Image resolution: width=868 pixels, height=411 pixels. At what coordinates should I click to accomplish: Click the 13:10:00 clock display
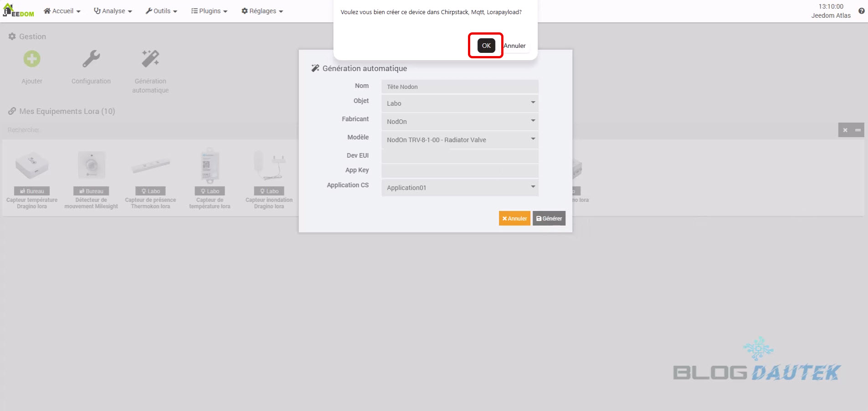[831, 6]
